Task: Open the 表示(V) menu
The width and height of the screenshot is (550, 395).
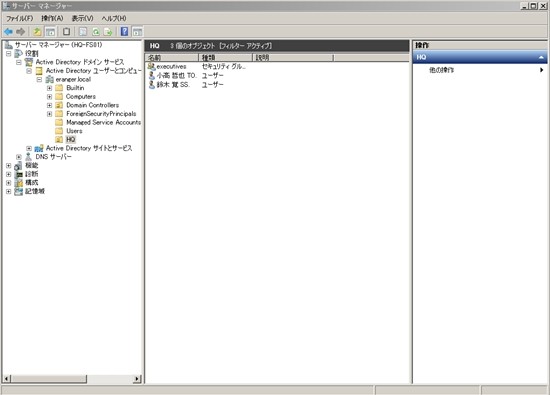Action: tap(82, 18)
